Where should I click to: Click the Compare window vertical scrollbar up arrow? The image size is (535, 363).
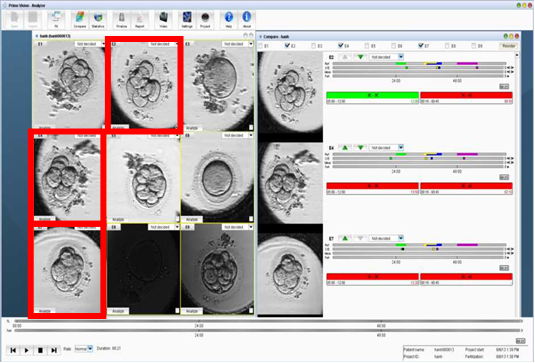[517, 55]
